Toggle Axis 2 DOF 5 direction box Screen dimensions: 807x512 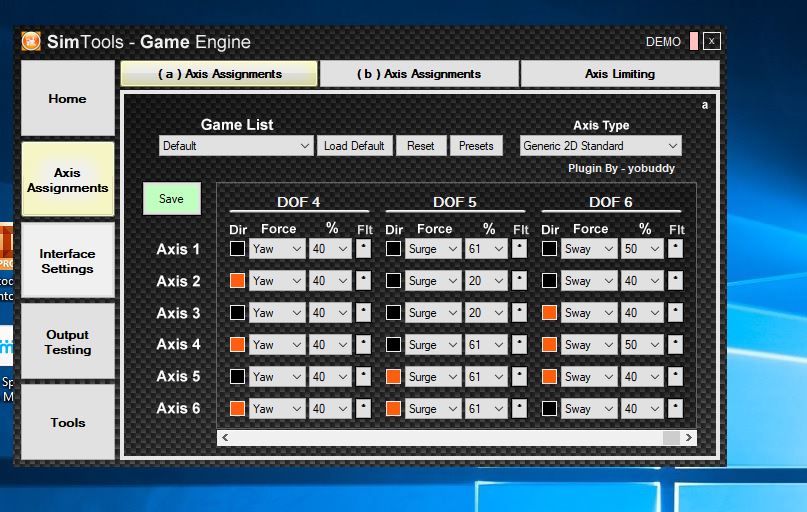point(393,280)
